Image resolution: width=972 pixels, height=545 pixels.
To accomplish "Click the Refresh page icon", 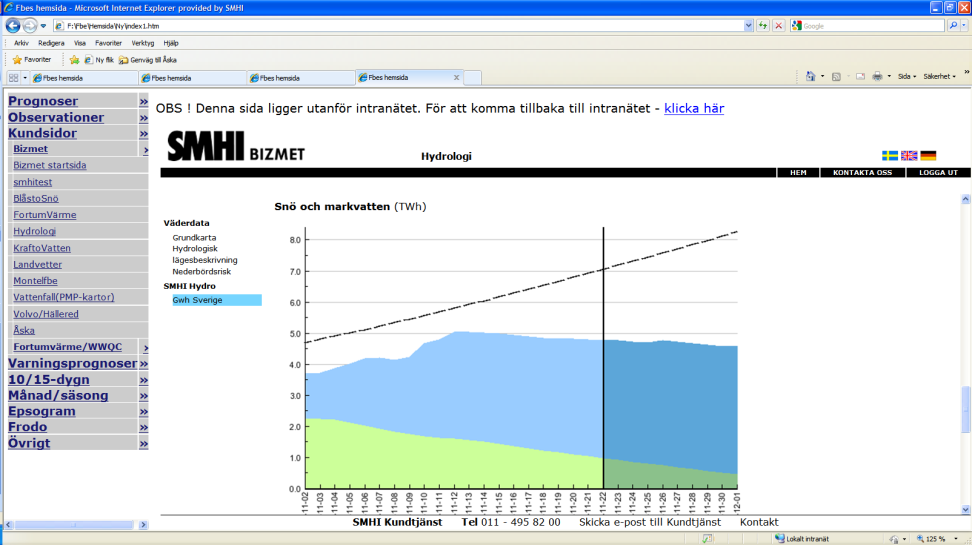I will coord(763,25).
